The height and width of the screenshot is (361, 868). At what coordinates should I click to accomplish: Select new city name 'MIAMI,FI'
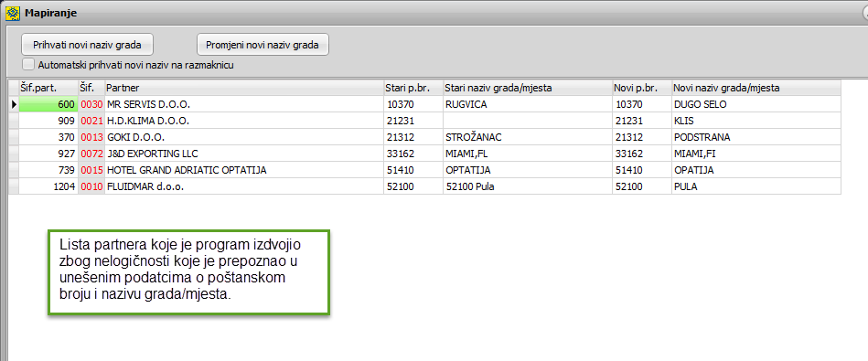coord(756,154)
